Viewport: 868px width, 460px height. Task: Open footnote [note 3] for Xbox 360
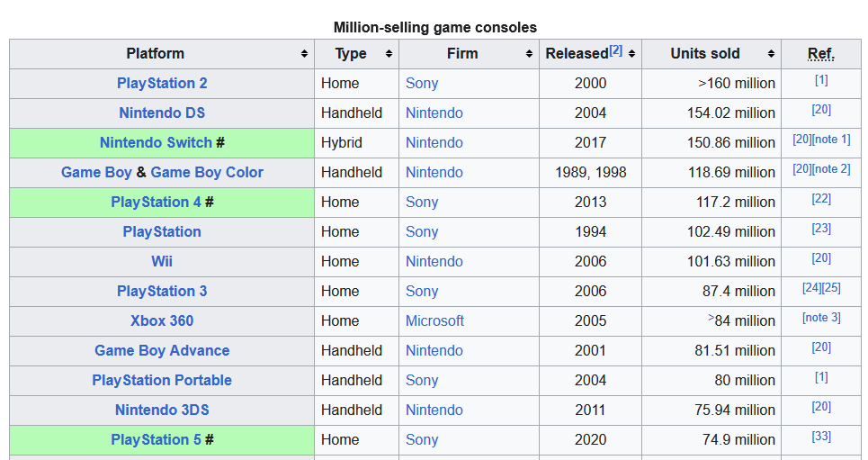click(x=821, y=318)
